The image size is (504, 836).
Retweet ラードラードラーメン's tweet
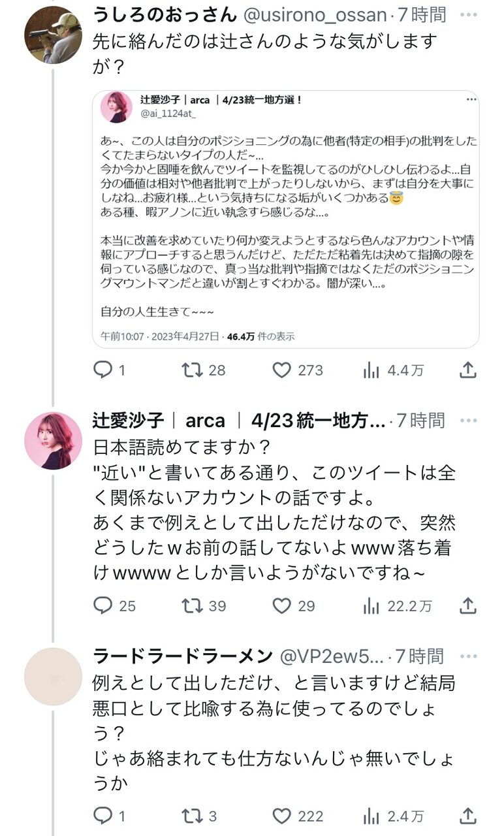pyautogui.click(x=192, y=815)
